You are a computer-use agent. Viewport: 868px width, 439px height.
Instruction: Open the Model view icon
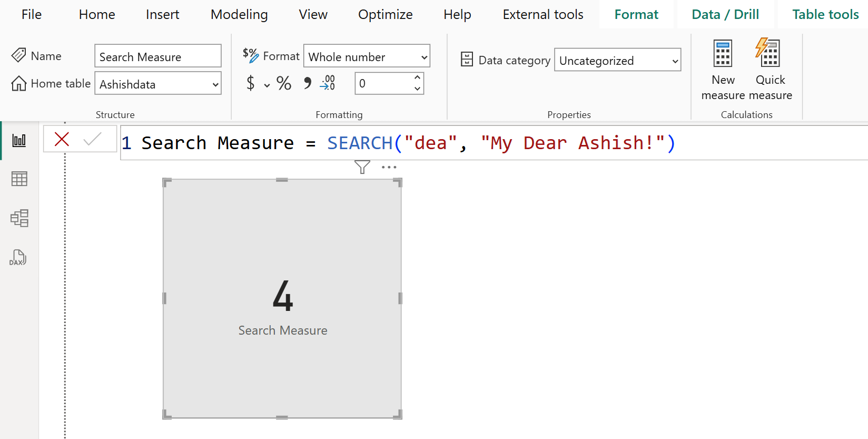19,218
